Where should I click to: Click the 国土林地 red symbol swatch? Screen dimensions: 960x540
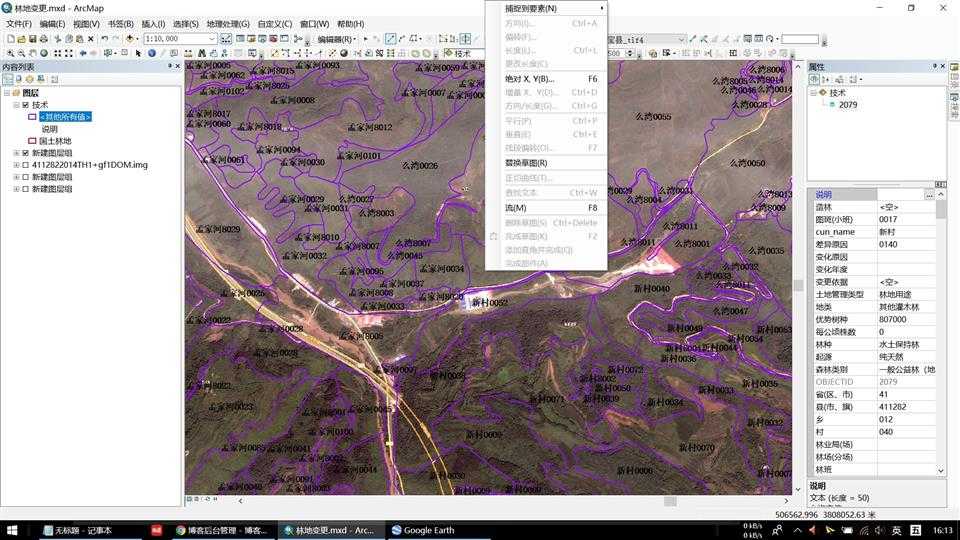[32, 141]
